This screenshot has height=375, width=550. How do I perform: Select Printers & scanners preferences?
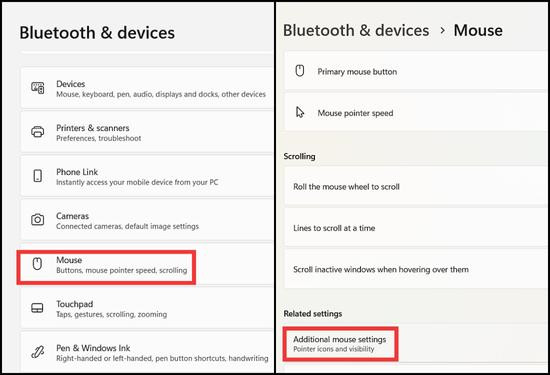pyautogui.click(x=147, y=132)
